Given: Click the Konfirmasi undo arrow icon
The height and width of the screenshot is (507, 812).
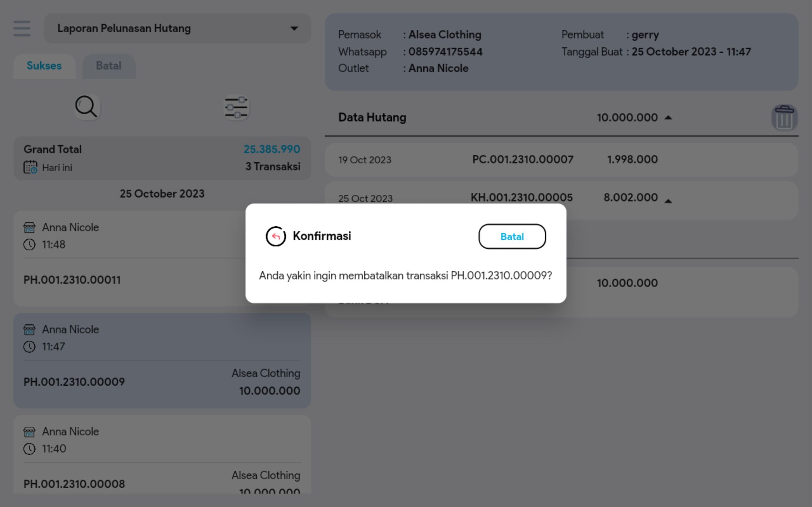Looking at the screenshot, I should click(276, 237).
